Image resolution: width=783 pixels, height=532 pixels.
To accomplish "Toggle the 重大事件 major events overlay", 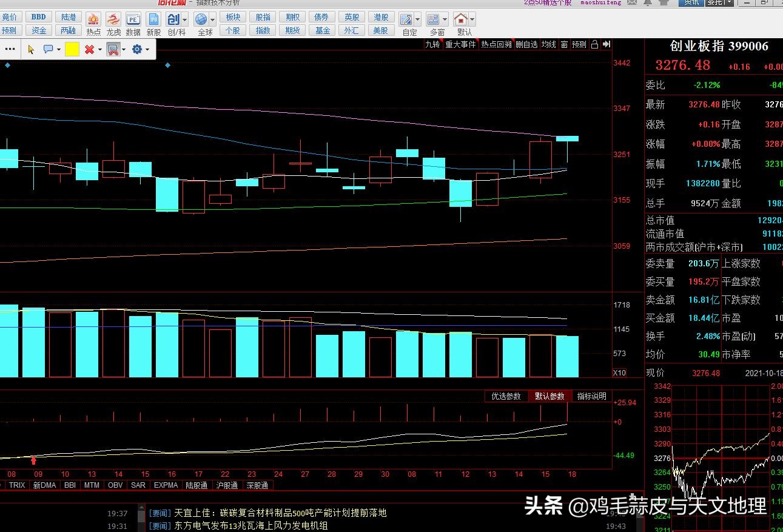I will pos(460,44).
